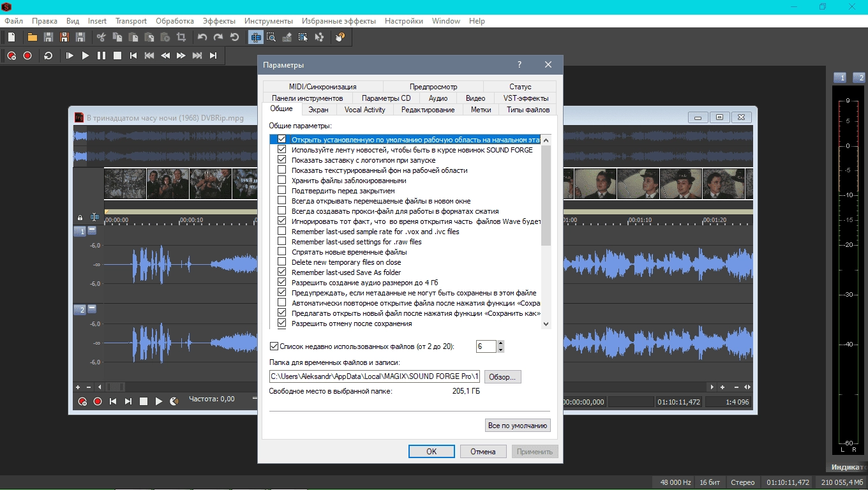Create a new file with the blank page icon
Screen dimensions: 868x490
coord(11,37)
